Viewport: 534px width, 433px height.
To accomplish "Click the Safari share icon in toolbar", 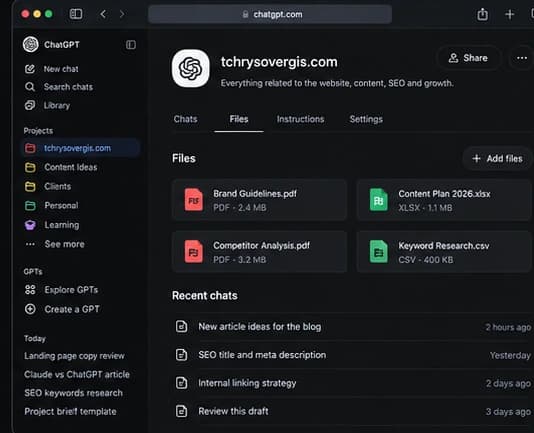I will click(482, 14).
